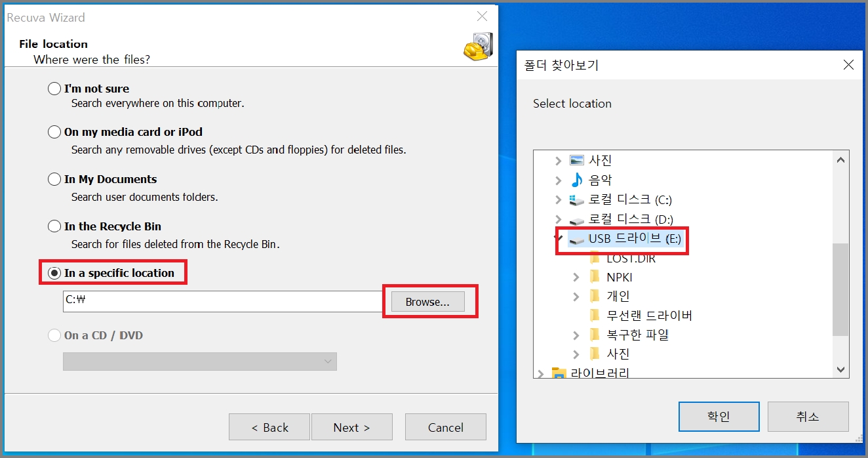
Task: Expand the 음악 music folder node
Action: pyautogui.click(x=558, y=180)
